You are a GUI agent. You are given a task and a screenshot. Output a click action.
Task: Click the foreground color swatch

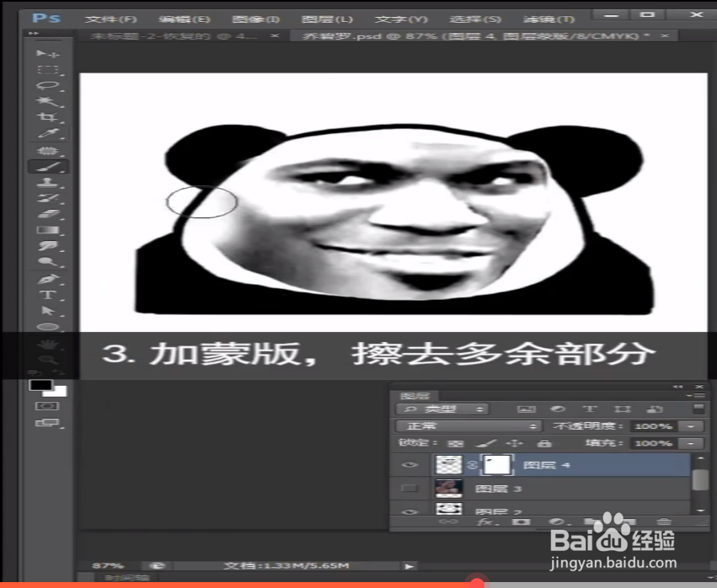click(x=40, y=385)
